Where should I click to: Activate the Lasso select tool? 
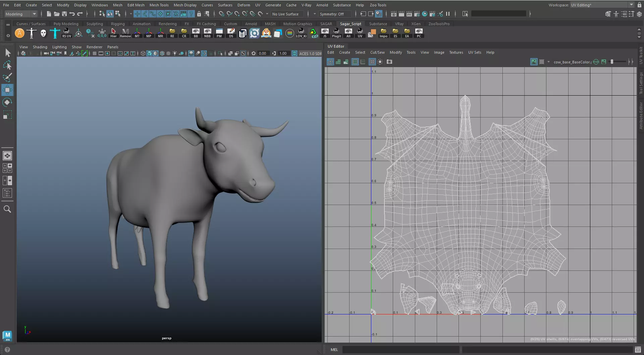coord(7,65)
